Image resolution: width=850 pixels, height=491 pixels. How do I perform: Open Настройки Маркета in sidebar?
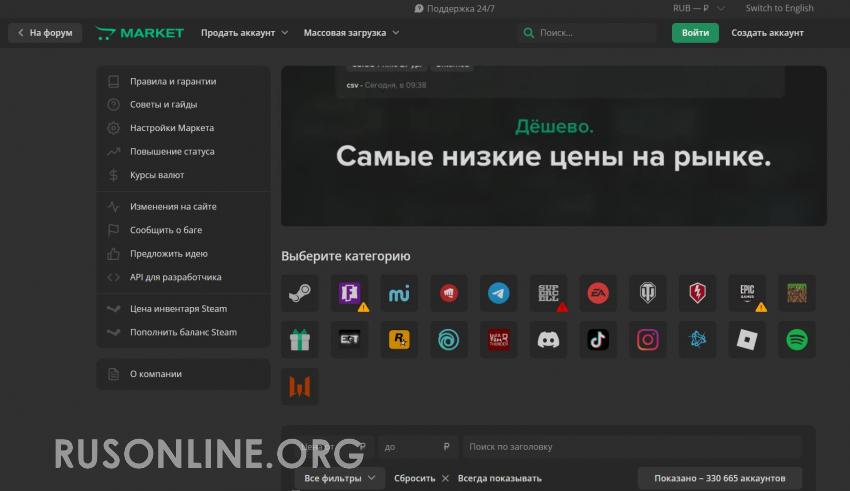click(x=183, y=128)
